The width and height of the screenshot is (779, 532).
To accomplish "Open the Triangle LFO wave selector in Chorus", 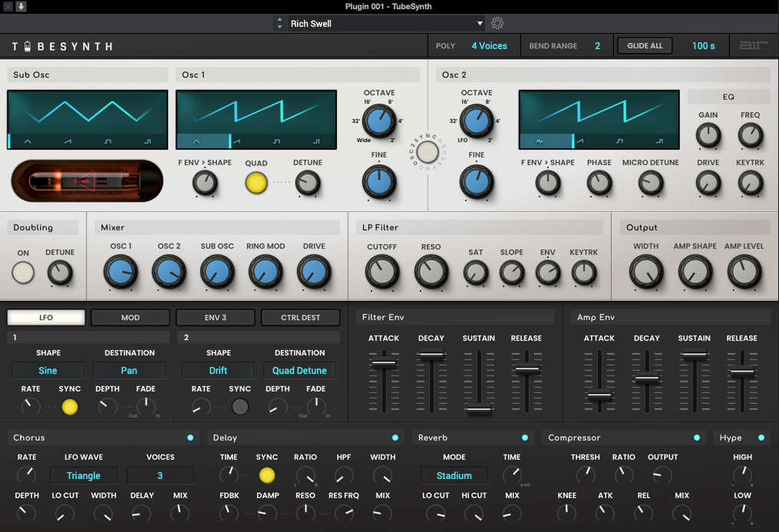I will tap(83, 475).
